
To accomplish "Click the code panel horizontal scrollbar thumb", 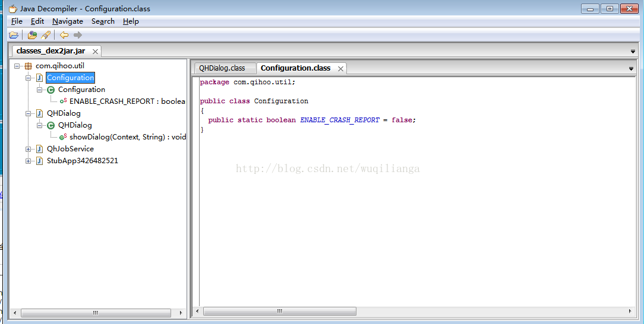I will [280, 312].
